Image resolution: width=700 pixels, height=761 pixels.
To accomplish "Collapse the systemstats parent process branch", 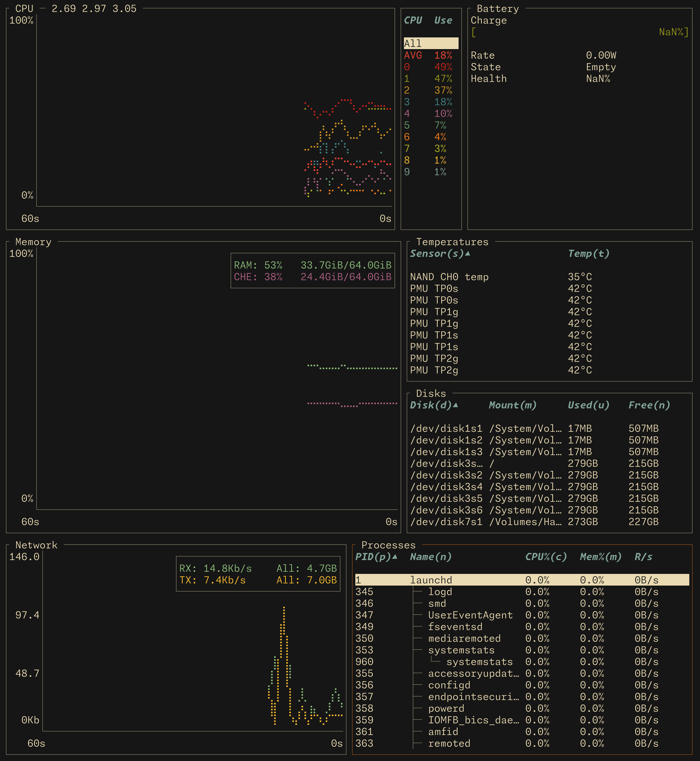I will [461, 650].
